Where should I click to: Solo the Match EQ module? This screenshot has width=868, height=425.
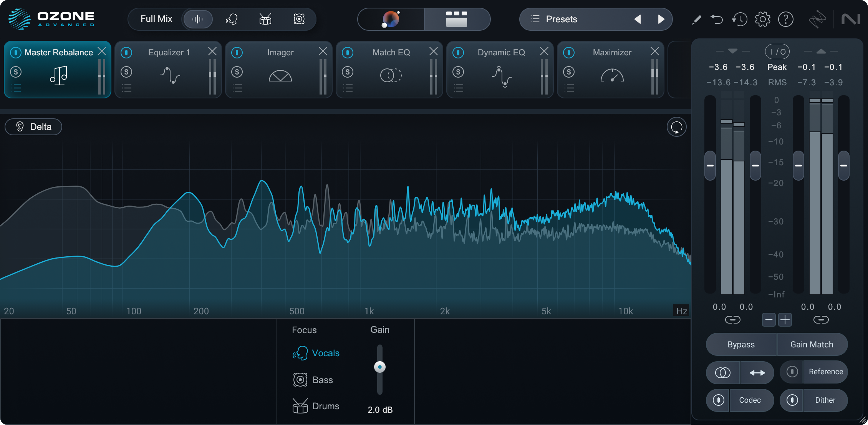click(x=348, y=72)
